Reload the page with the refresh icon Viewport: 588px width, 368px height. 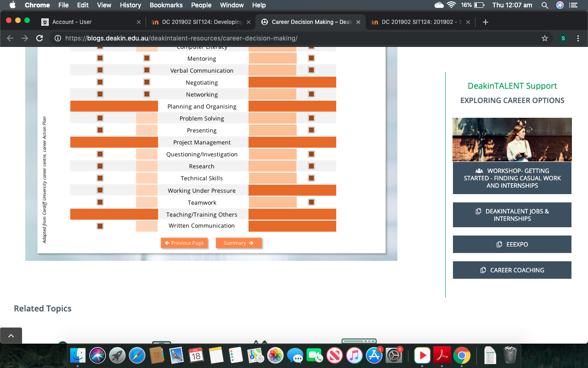(40, 39)
